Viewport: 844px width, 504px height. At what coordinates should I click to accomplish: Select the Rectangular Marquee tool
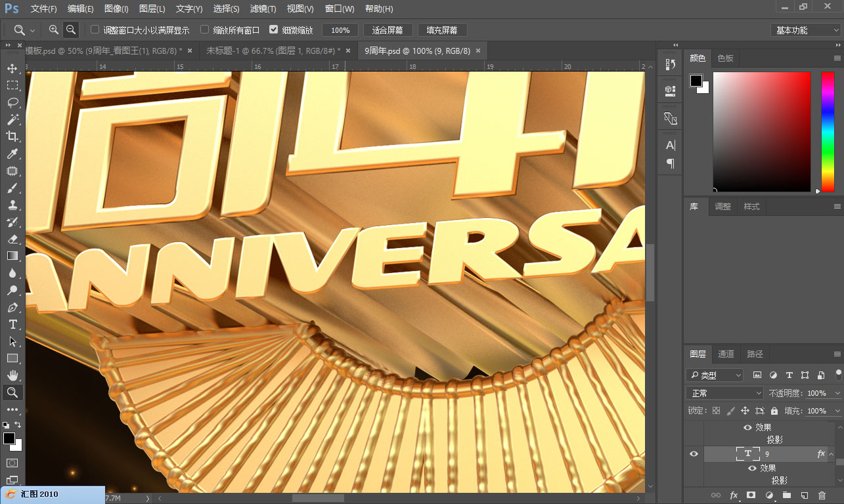click(12, 85)
